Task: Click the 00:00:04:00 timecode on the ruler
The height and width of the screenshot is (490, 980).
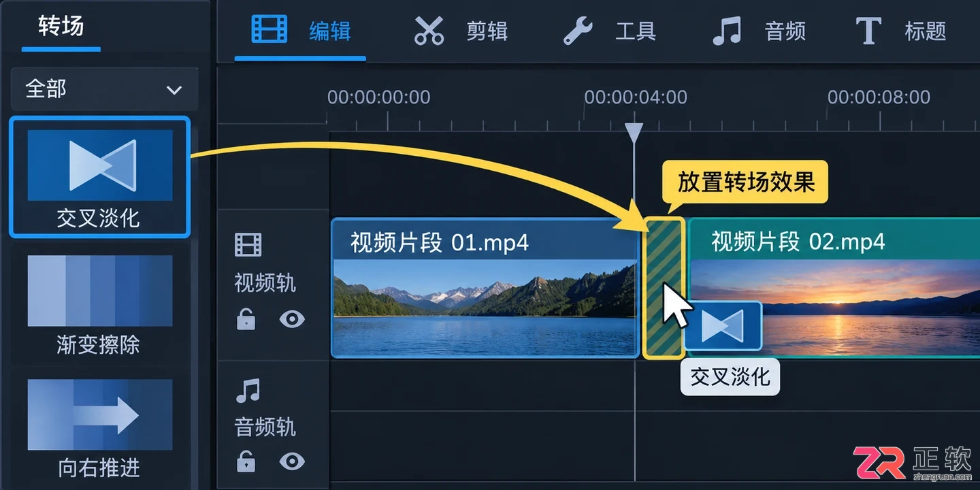Action: tap(636, 97)
